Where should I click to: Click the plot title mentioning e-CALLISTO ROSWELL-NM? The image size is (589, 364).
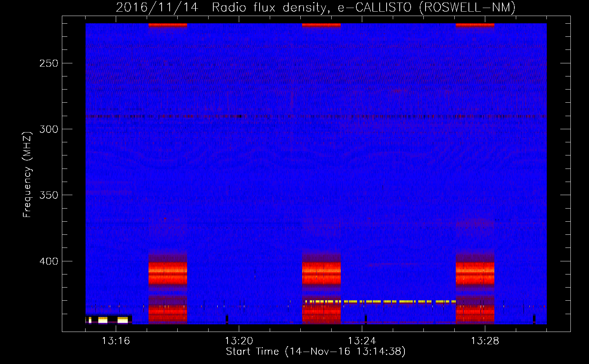point(316,8)
